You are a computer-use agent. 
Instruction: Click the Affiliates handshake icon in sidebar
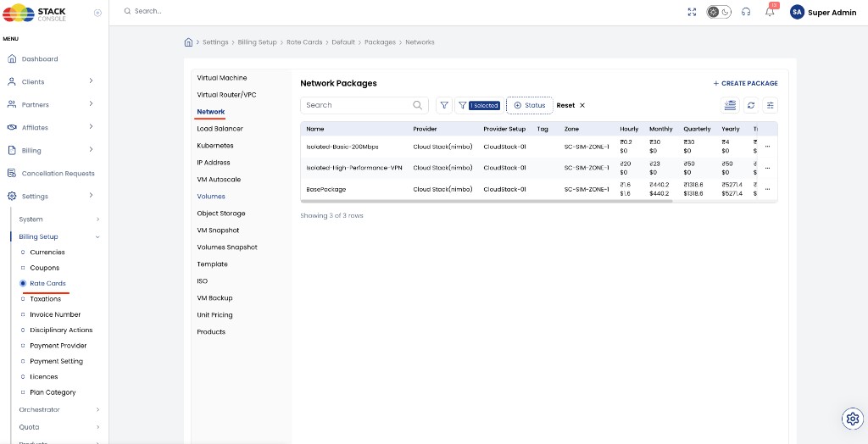(12, 127)
